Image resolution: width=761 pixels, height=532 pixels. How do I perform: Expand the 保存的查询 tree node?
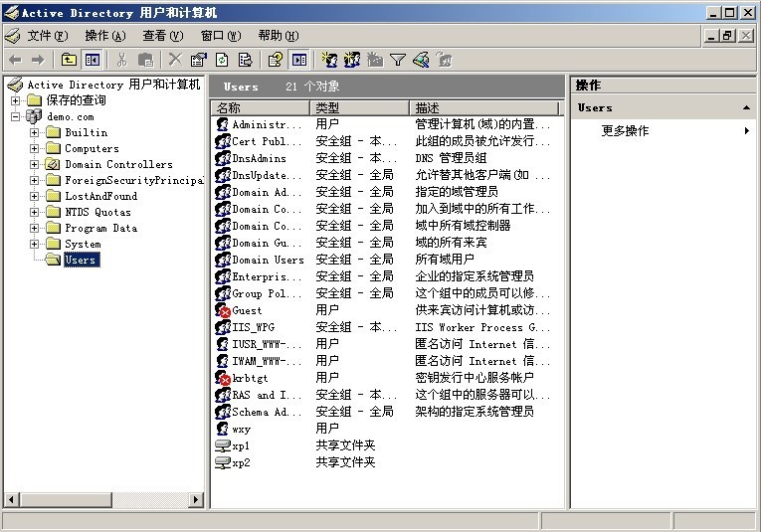[x=16, y=100]
